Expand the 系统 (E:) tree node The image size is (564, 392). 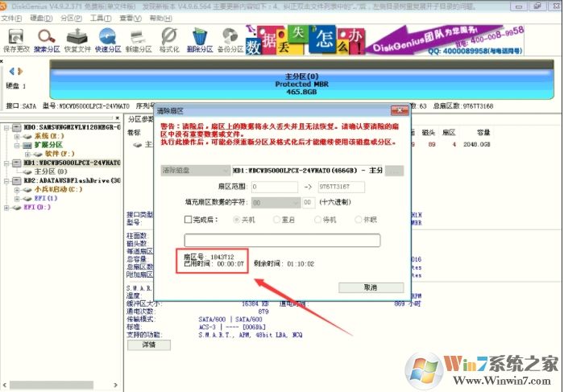pyautogui.click(x=17, y=137)
